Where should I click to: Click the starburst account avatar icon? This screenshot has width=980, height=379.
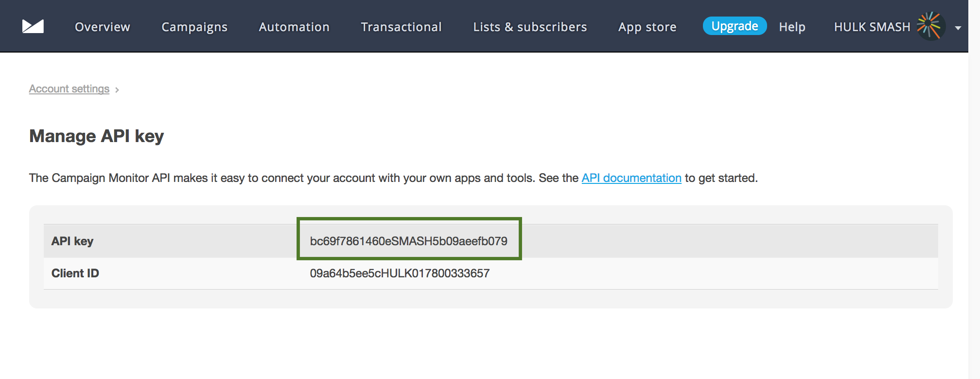(x=930, y=26)
